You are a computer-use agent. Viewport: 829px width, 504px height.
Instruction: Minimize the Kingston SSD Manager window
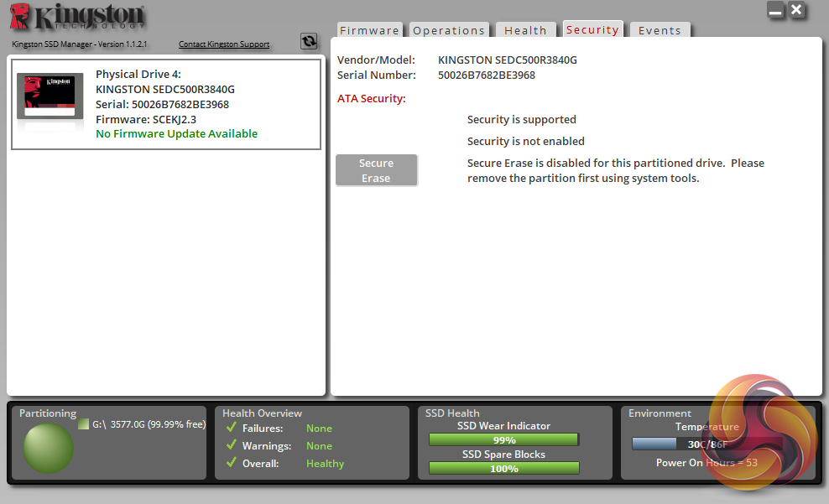775,10
